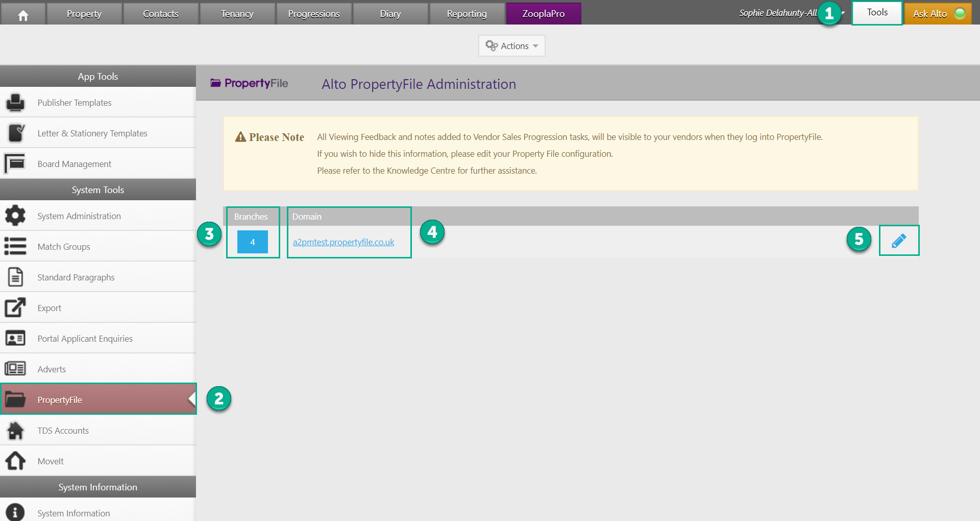
Task: Click the System Information info icon
Action: click(x=15, y=512)
